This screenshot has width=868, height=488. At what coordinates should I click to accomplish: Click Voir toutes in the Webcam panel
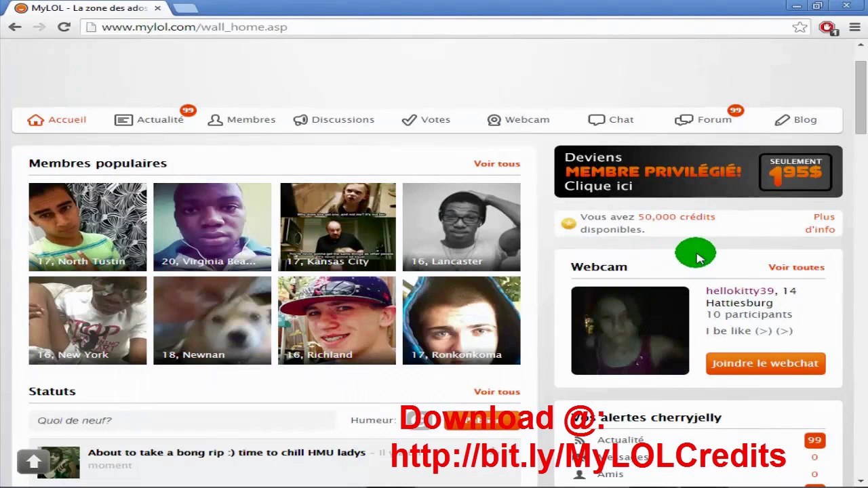(x=796, y=267)
